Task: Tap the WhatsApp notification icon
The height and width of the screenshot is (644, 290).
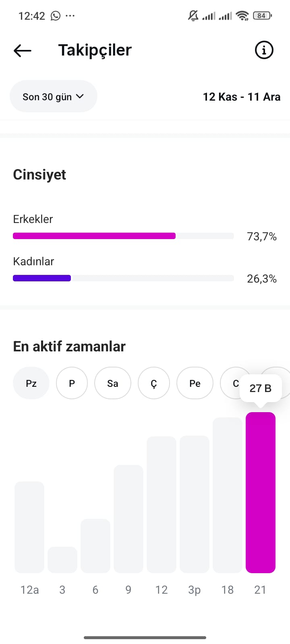Action: (x=56, y=16)
